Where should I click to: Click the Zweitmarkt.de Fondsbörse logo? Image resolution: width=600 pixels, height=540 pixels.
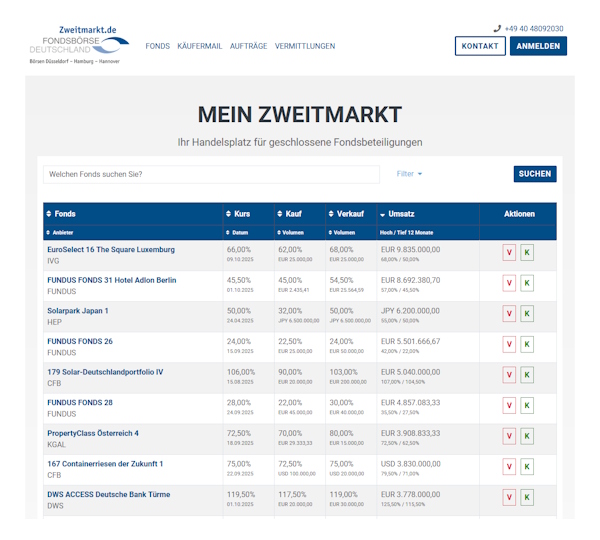coord(79,45)
